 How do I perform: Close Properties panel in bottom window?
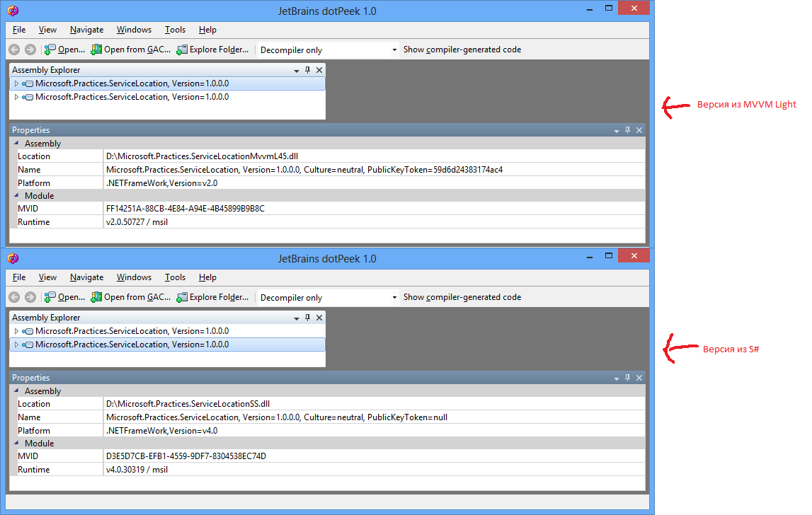click(639, 377)
